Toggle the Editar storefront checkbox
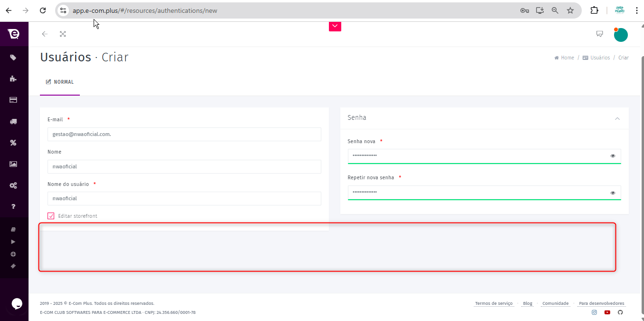Image resolution: width=644 pixels, height=321 pixels. [51, 216]
